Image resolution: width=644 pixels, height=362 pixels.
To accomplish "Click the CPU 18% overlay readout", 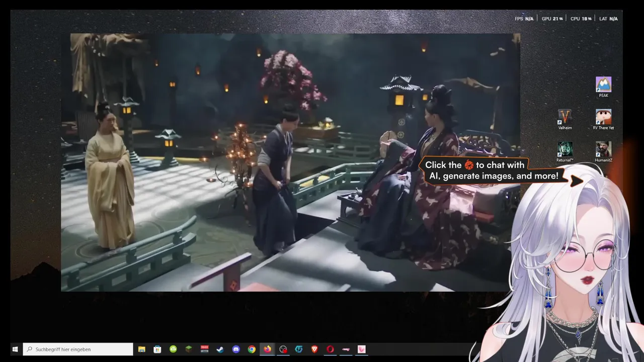I will [x=581, y=19].
